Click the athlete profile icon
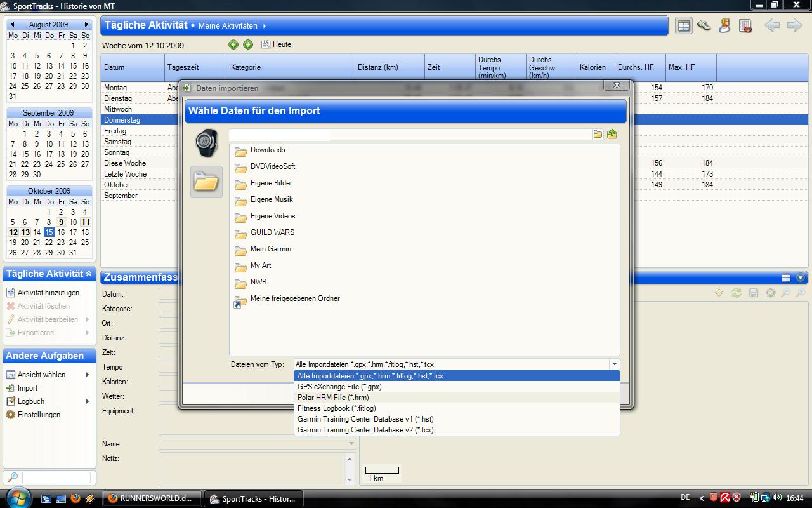Screen dimensions: 812x508 pos(724,25)
